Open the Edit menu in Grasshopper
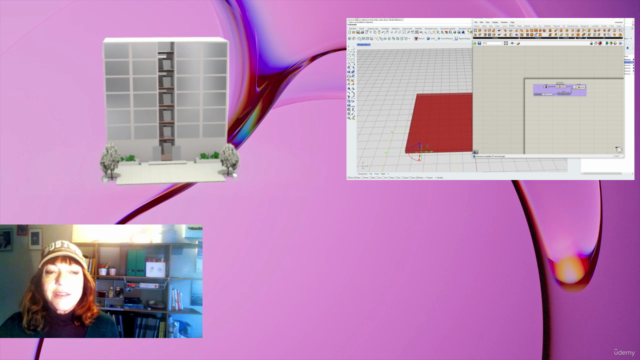640x360 pixels. point(481,22)
